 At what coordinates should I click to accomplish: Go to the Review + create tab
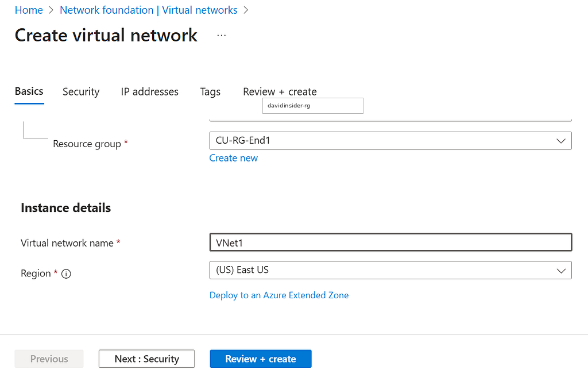[280, 92]
